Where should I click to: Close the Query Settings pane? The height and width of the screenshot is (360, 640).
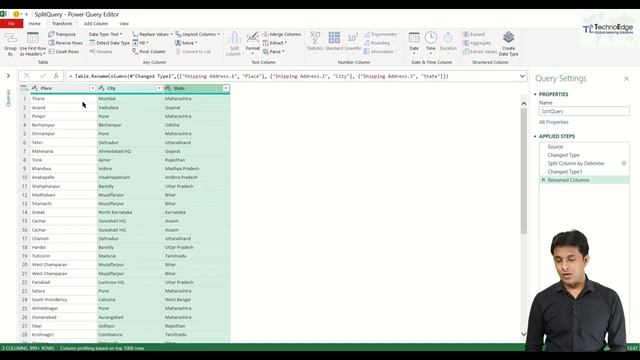point(626,78)
